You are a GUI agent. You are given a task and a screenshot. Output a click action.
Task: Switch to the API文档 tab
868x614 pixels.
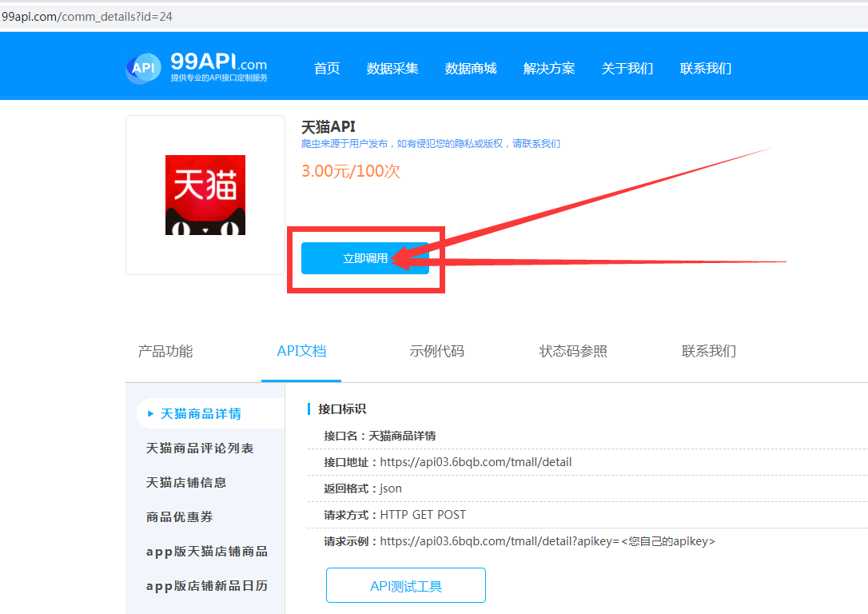coord(301,351)
